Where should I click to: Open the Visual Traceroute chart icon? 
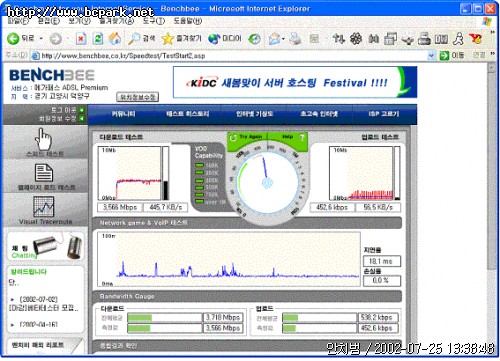44,207
